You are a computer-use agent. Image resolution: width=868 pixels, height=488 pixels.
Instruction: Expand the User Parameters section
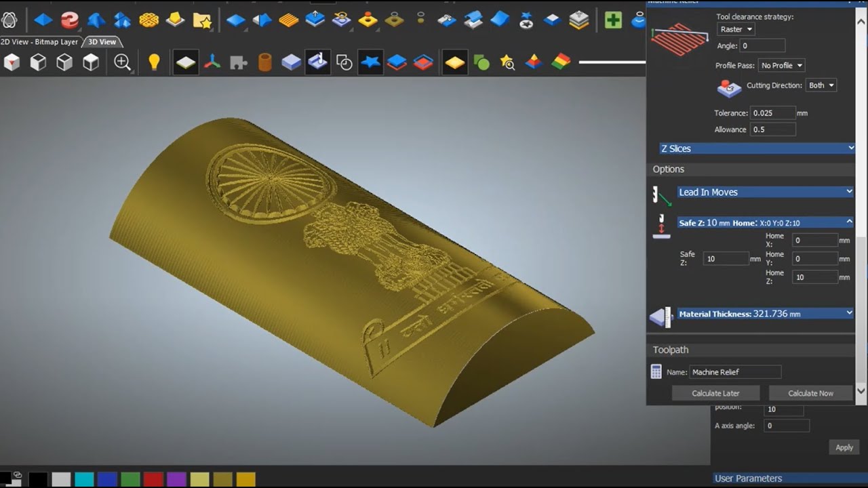[791, 479]
